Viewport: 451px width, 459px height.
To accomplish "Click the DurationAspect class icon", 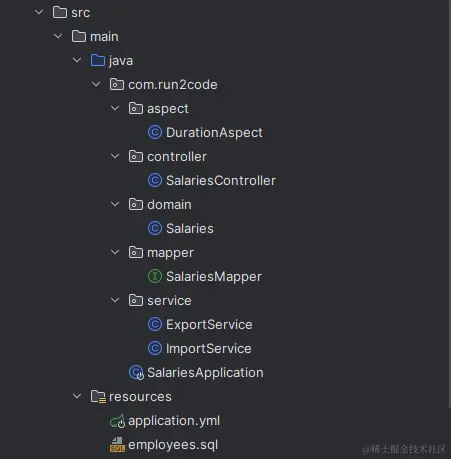I will tap(155, 132).
